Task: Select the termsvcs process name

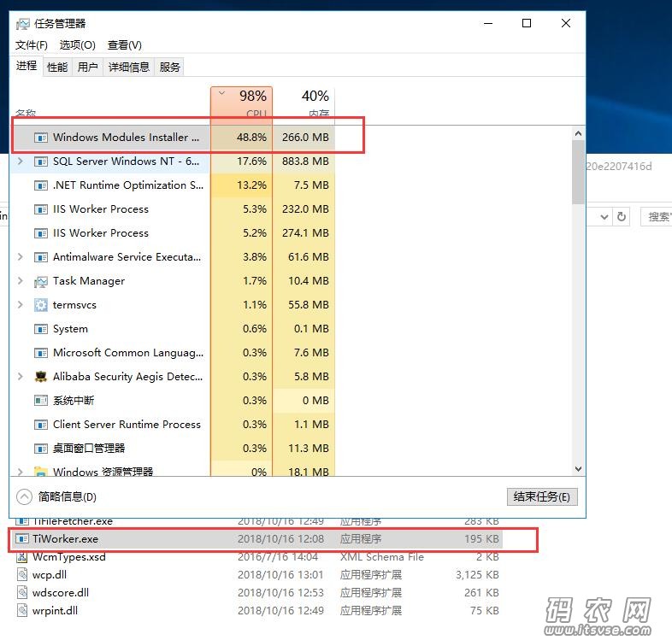Action: (74, 305)
